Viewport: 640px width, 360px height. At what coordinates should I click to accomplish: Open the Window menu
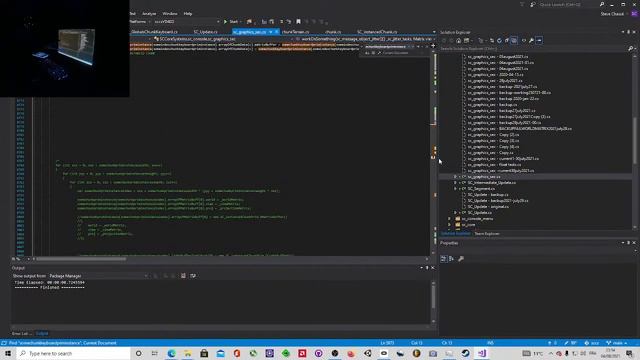click(170, 13)
